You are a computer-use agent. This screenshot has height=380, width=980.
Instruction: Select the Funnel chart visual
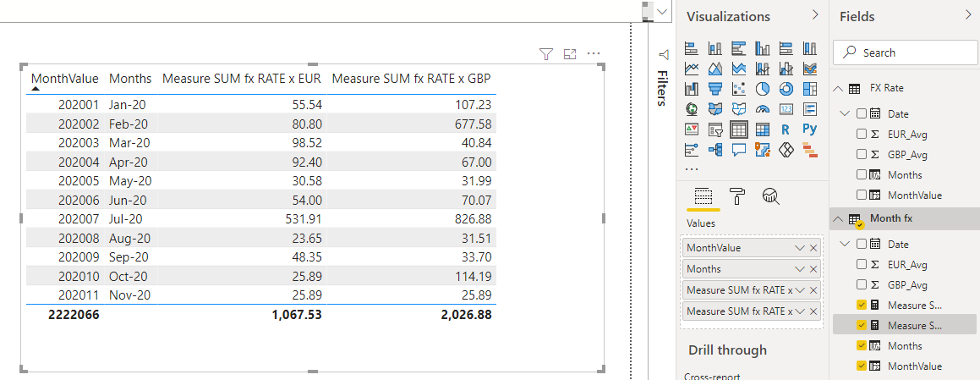pyautogui.click(x=715, y=88)
